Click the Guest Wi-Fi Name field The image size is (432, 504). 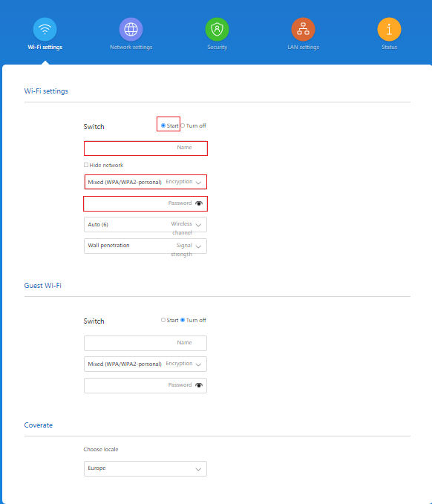[145, 343]
